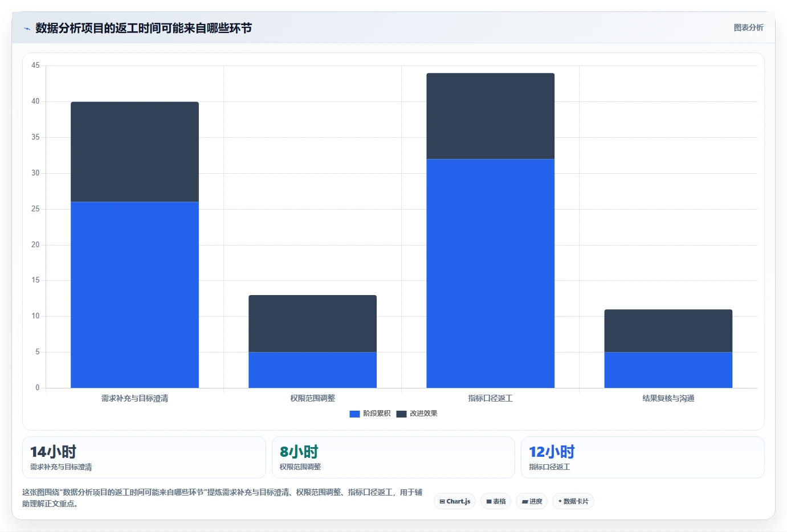The height and width of the screenshot is (532, 787).
Task: Click the x-axis label 指标口径返工
Action: click(490, 398)
